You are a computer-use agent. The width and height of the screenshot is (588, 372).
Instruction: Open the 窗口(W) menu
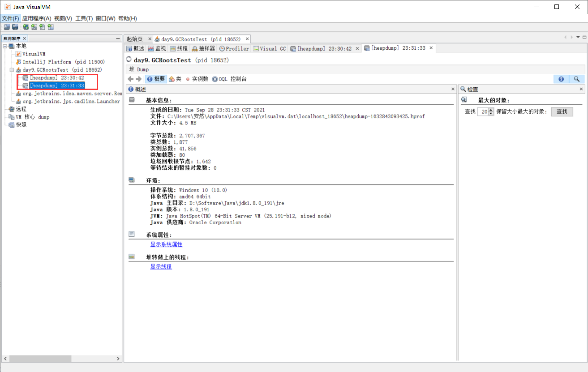coord(106,18)
